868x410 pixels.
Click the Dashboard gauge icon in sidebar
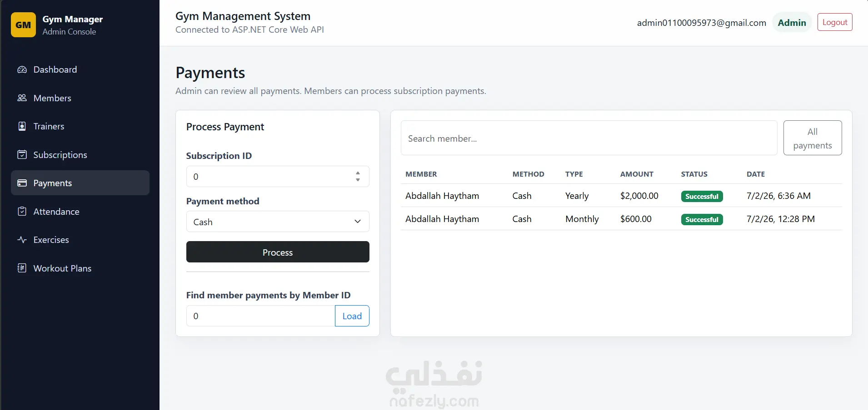[22, 69]
